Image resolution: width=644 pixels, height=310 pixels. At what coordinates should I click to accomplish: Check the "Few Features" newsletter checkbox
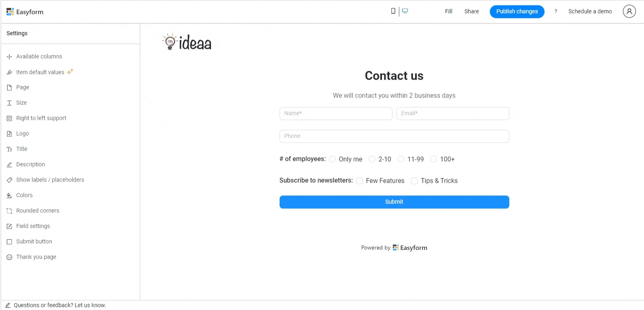[360, 181]
